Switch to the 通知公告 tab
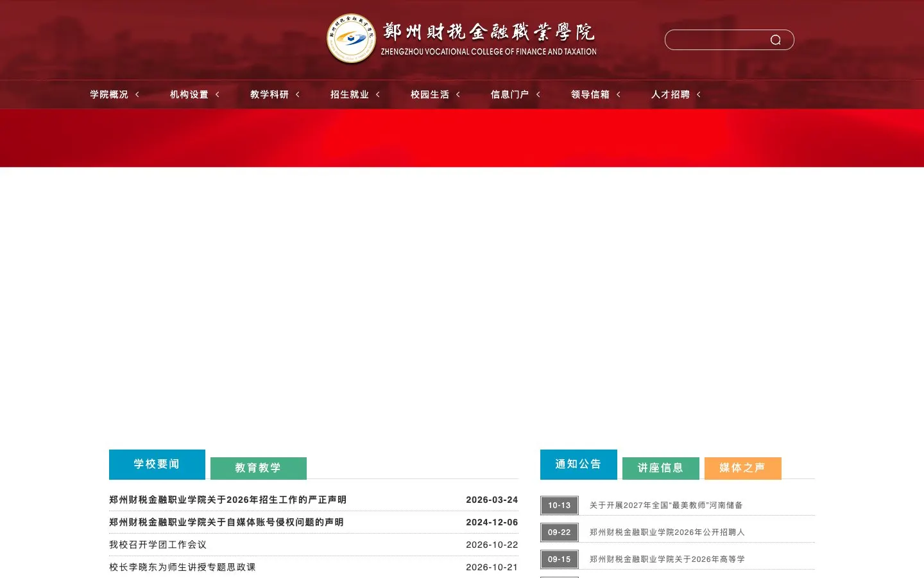The width and height of the screenshot is (924, 578). pos(579,464)
